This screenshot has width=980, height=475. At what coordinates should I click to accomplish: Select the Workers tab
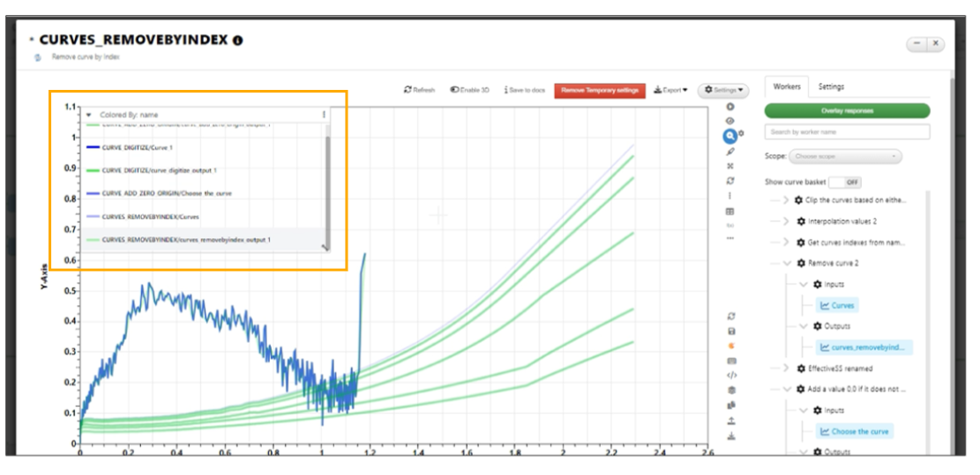787,86
